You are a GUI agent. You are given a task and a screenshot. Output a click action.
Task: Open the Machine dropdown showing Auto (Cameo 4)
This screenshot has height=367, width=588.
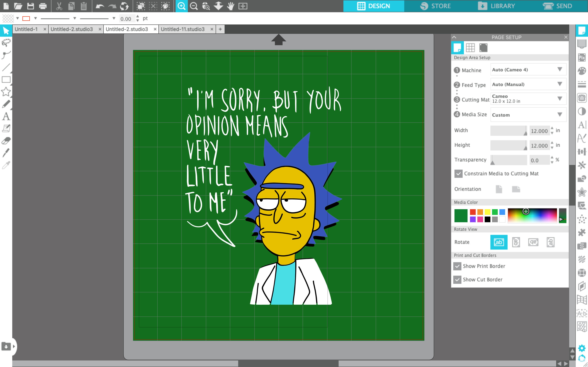pyautogui.click(x=528, y=70)
